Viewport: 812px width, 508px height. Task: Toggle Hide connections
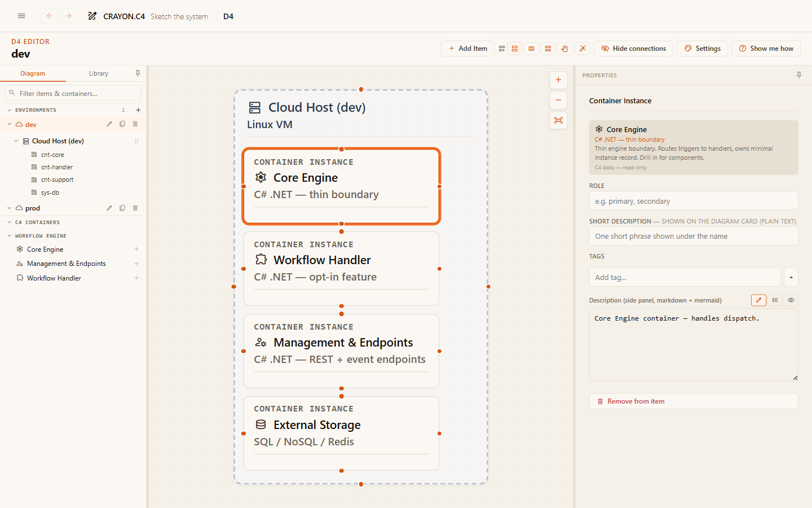(x=634, y=49)
